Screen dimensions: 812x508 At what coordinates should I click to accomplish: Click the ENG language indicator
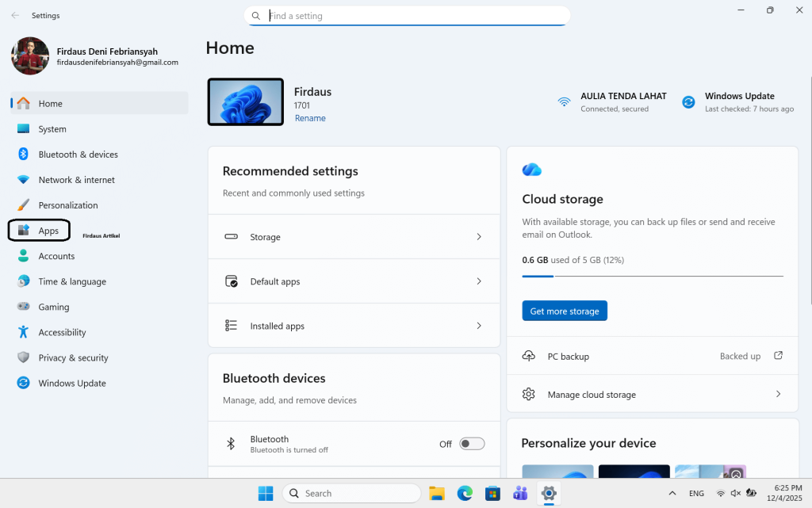click(x=696, y=493)
